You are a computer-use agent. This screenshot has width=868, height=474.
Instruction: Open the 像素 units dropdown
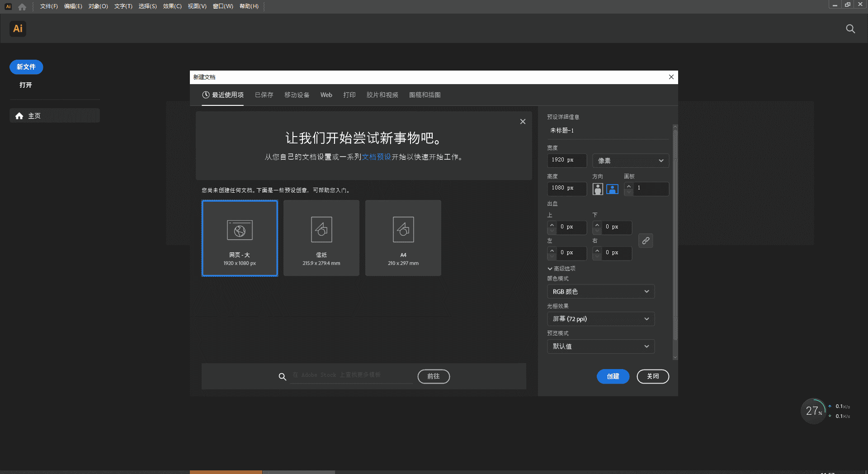pyautogui.click(x=630, y=161)
